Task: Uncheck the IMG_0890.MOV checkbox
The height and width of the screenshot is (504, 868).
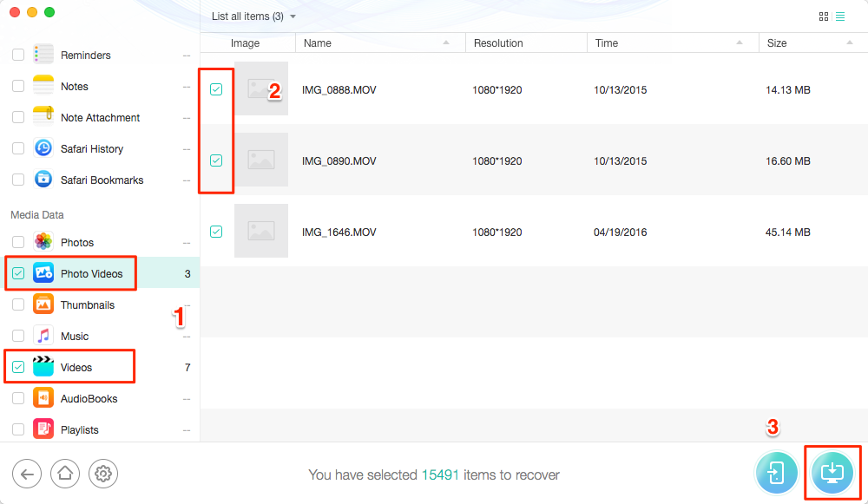Action: click(x=216, y=160)
